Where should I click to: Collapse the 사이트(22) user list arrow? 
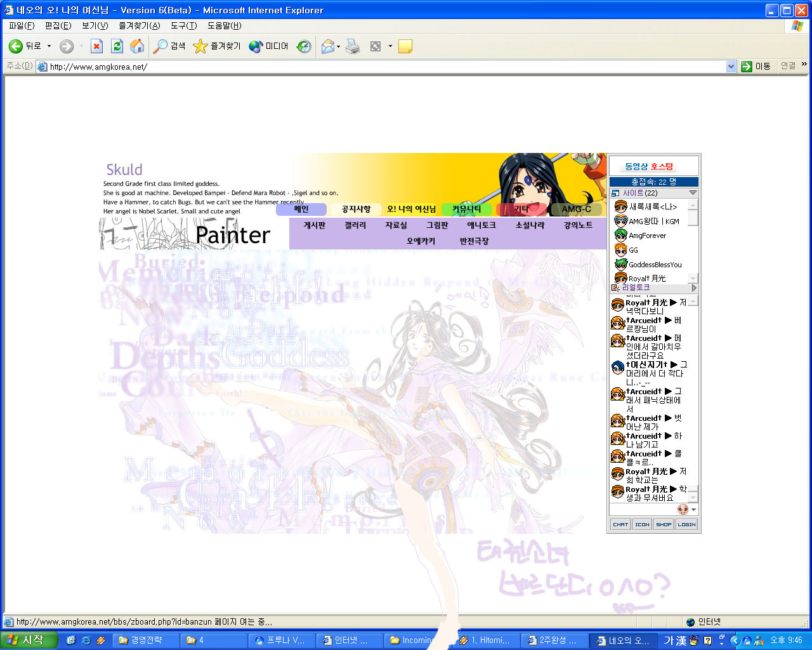point(693,193)
